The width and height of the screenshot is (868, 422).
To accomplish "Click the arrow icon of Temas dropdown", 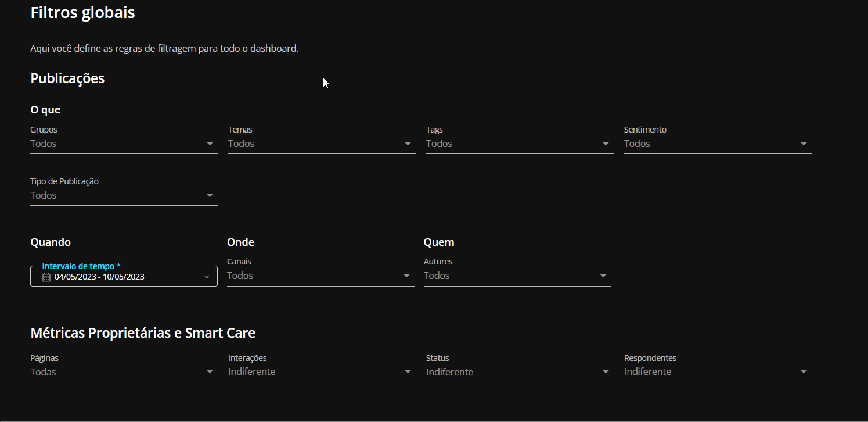I will [x=408, y=144].
